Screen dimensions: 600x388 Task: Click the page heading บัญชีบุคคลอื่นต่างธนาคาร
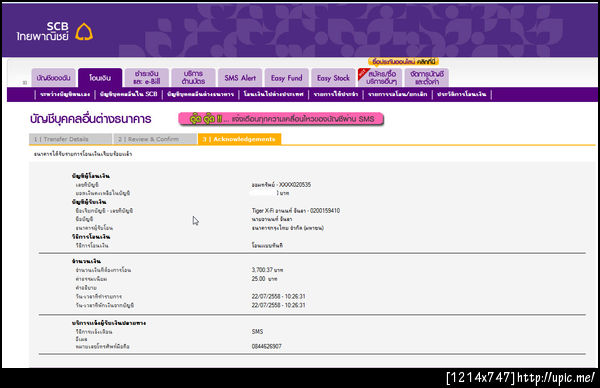91,119
